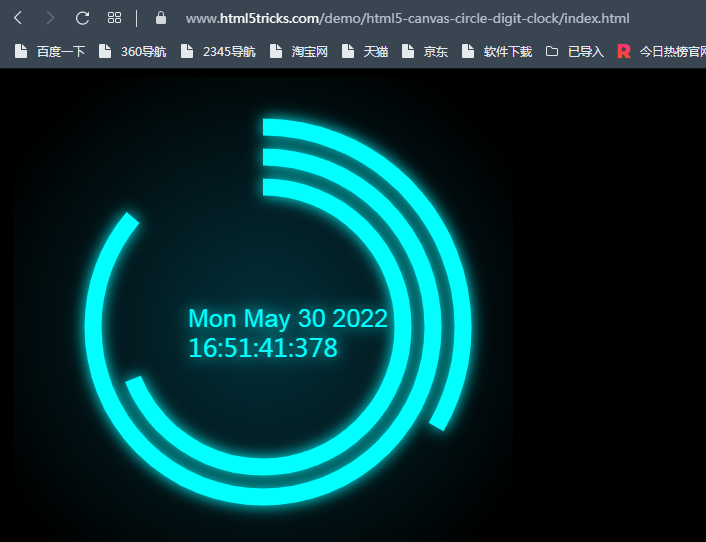Click the time readout 16:51:41:378

click(263, 348)
